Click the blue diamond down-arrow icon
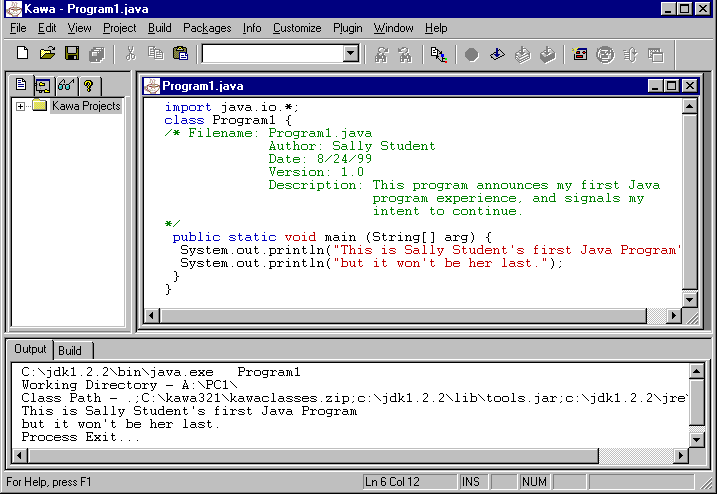717x494 pixels. click(x=497, y=55)
